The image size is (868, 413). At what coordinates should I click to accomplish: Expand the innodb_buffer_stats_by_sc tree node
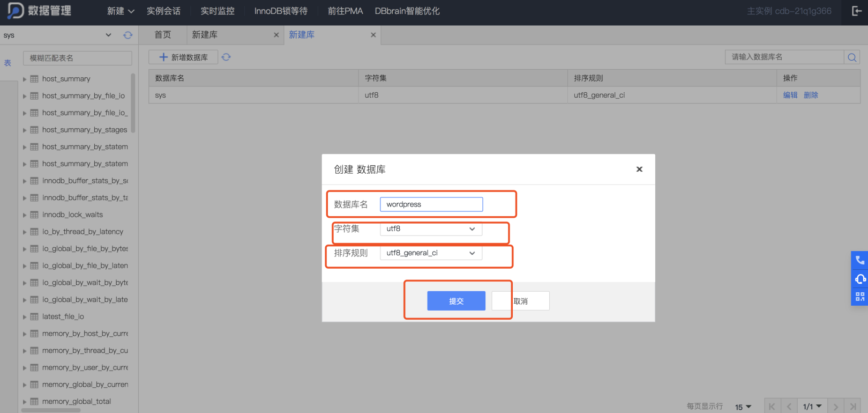[x=25, y=181]
